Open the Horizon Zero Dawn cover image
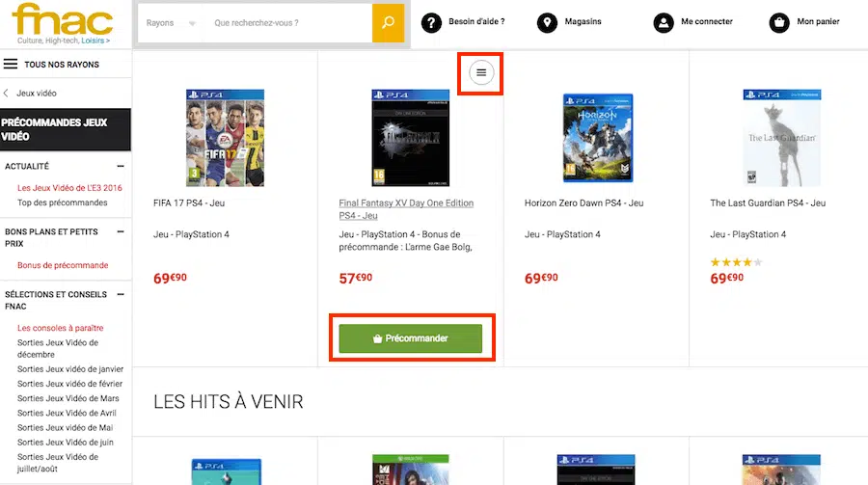The height and width of the screenshot is (485, 868). point(597,138)
